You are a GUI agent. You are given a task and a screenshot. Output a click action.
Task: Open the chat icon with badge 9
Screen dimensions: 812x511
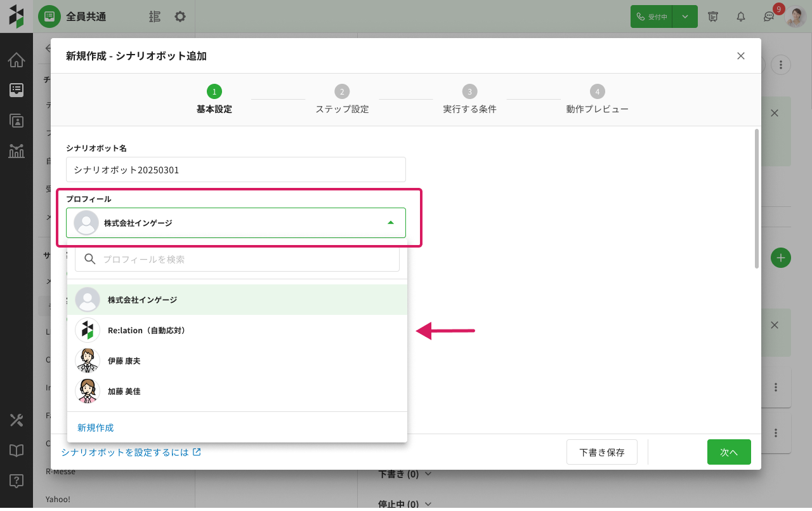point(768,17)
